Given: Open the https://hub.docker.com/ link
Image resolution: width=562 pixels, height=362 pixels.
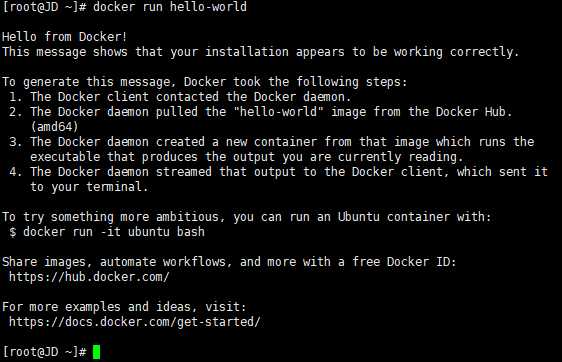Looking at the screenshot, I should coord(89,277).
